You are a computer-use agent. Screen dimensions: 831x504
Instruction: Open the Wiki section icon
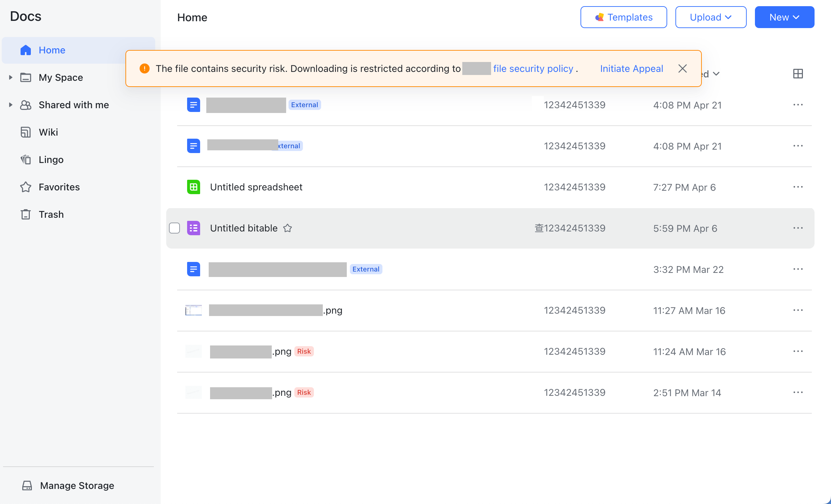pyautogui.click(x=26, y=132)
